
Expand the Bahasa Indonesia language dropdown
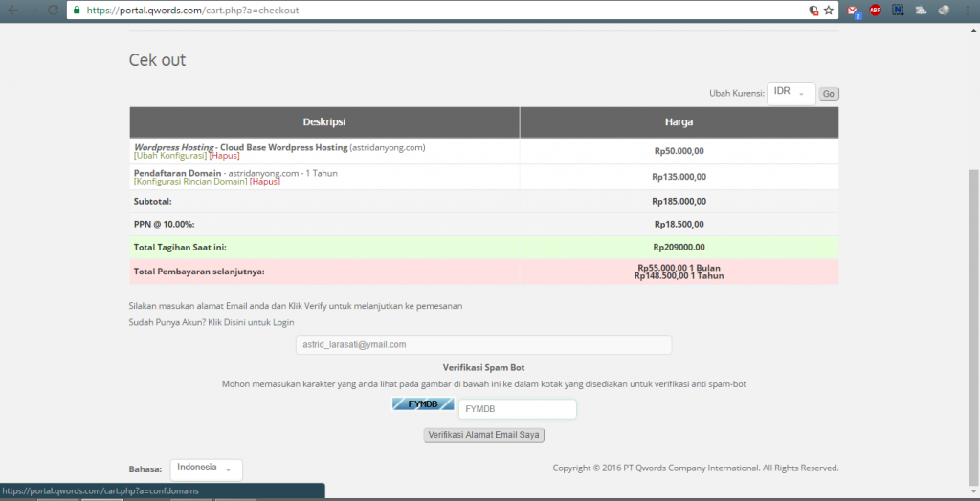click(206, 469)
